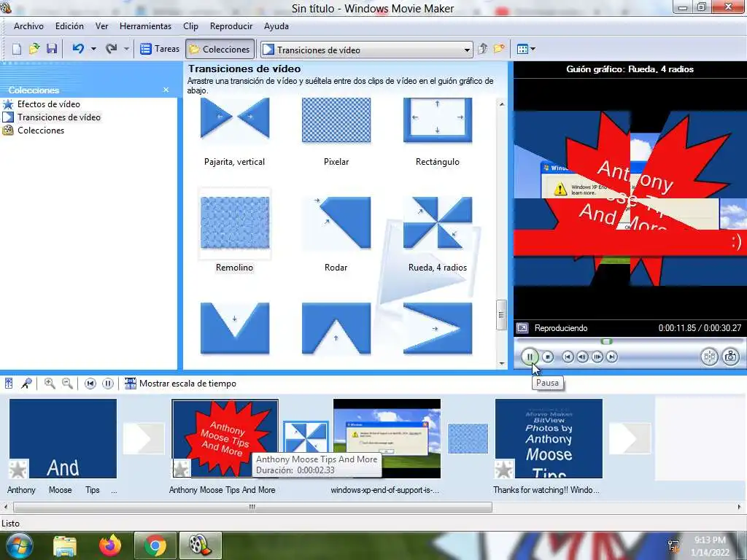Open the views dropdown in the toolbar
The height and width of the screenshot is (560, 747).
[526, 49]
